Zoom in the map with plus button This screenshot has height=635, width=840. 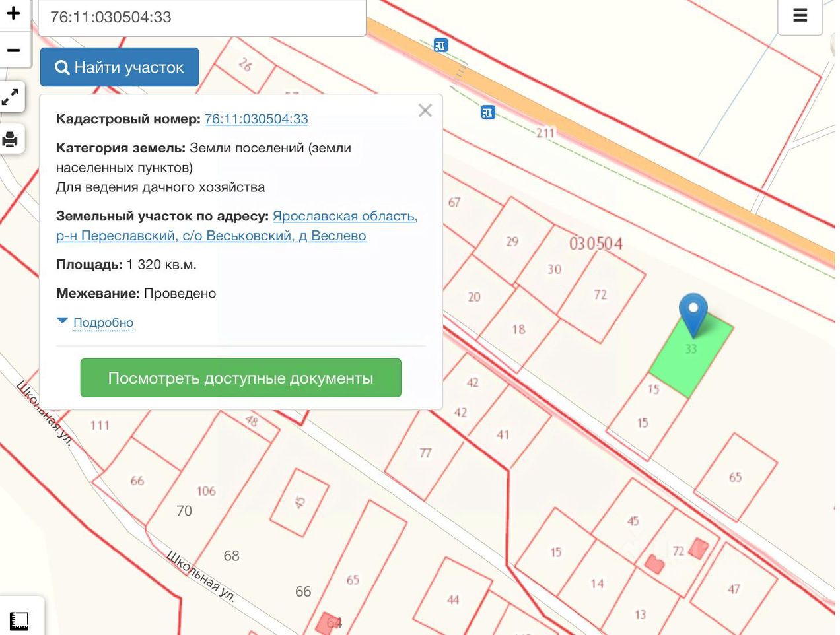click(14, 13)
